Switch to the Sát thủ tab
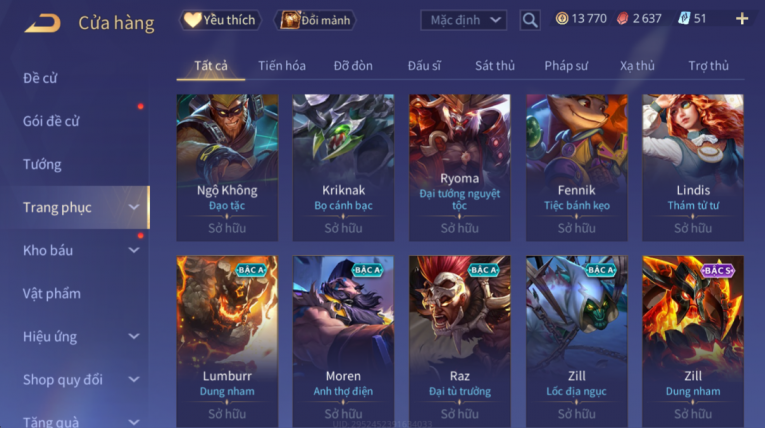 tap(495, 65)
